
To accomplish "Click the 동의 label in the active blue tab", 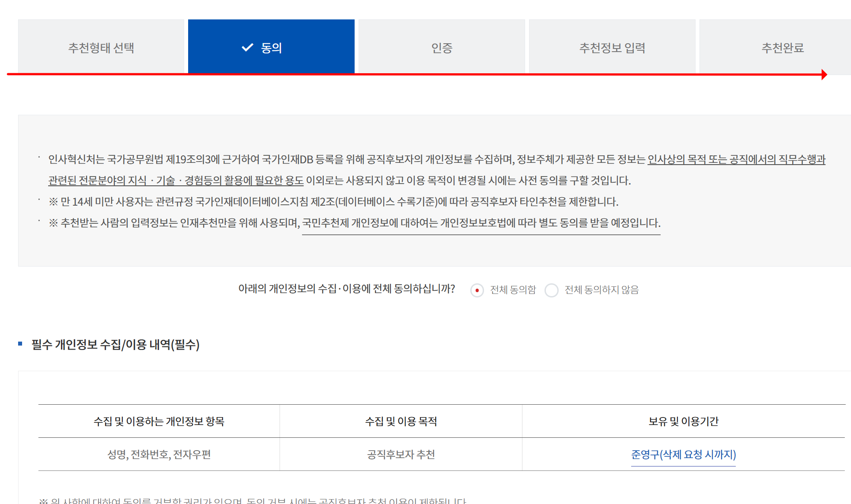I will (272, 47).
